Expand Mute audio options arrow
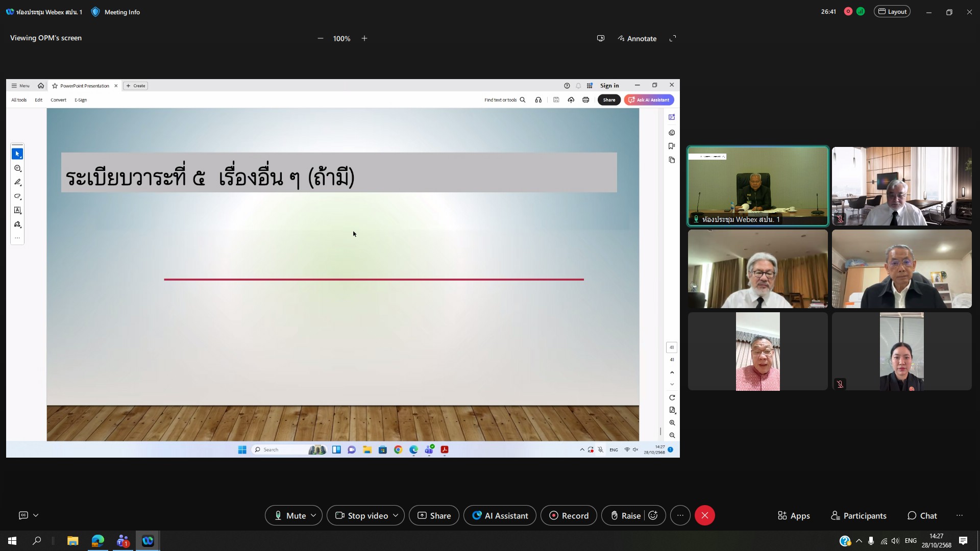This screenshot has width=980, height=551. (x=313, y=515)
